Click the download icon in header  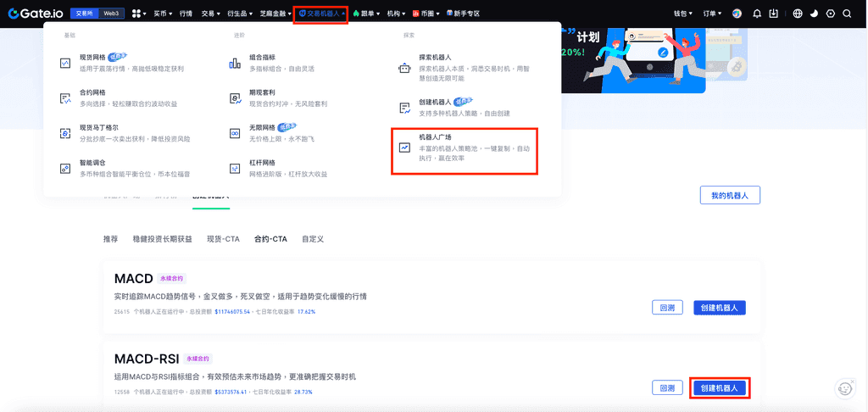click(x=774, y=14)
